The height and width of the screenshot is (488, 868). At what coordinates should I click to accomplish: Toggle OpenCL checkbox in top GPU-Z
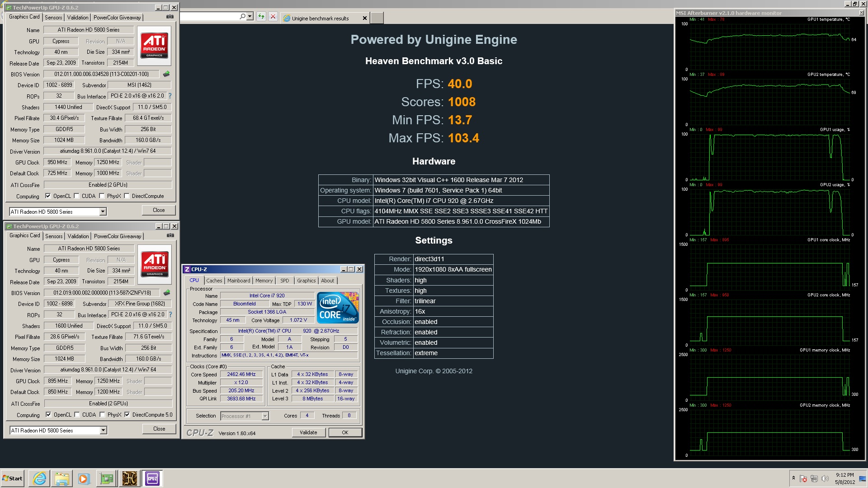[48, 196]
